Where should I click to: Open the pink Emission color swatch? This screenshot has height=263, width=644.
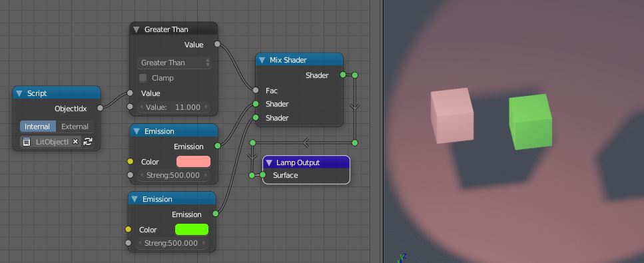193,162
